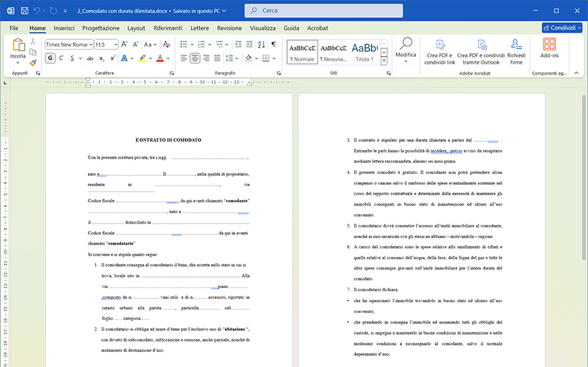Click the Save icon in title bar
Viewport: 588px width, 367px height.
(x=24, y=11)
